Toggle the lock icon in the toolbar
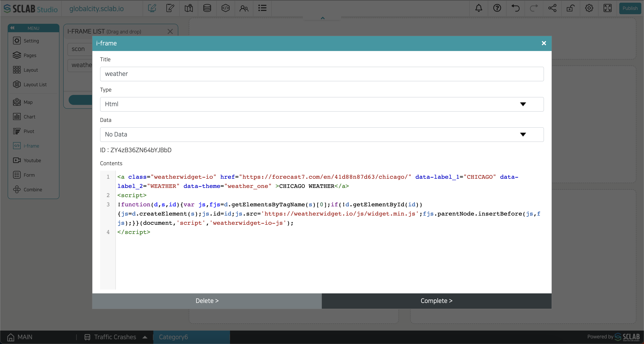Image resolution: width=644 pixels, height=344 pixels. [571, 8]
